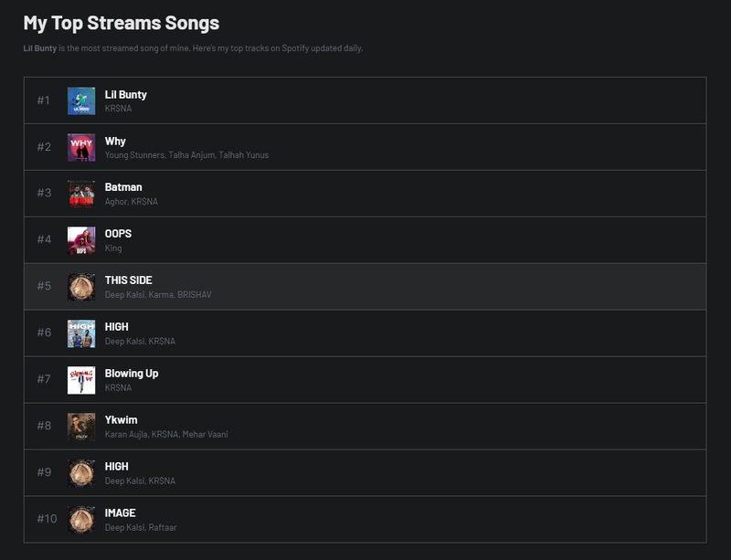731x560 pixels.
Task: Click the Lil Bunty album cover thumbnail
Action: [81, 100]
